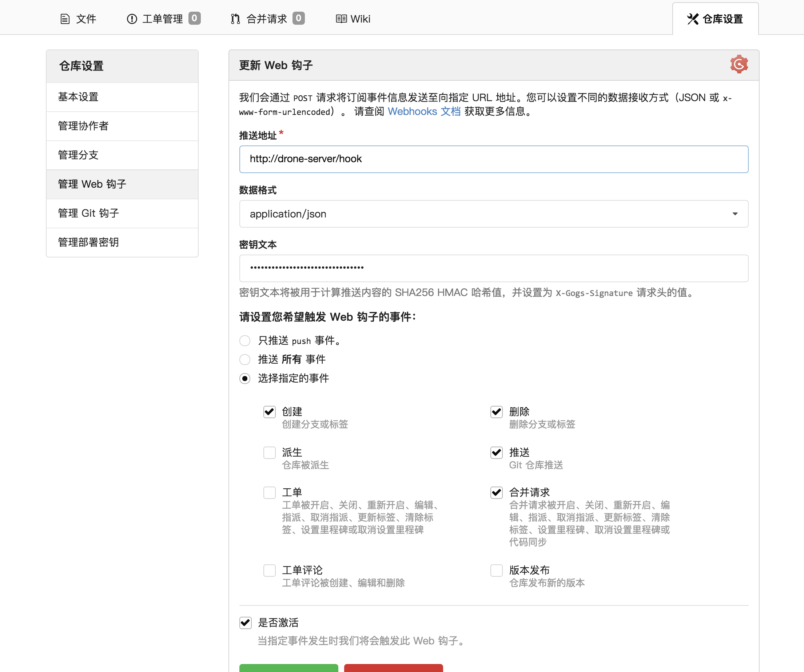
Task: Click the 合并请求 count badge
Action: coord(299,18)
